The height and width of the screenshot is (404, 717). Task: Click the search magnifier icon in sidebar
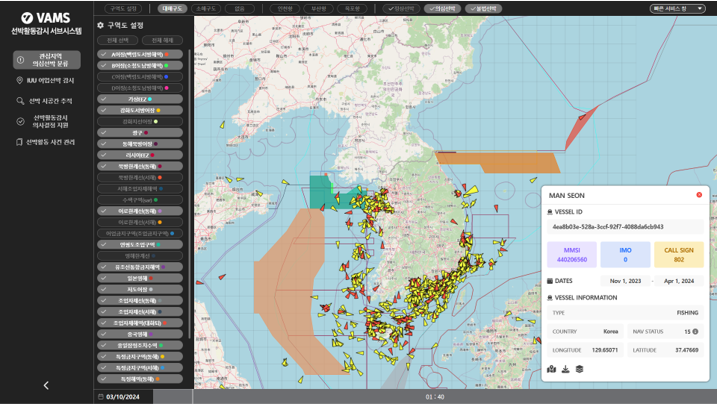click(x=20, y=101)
